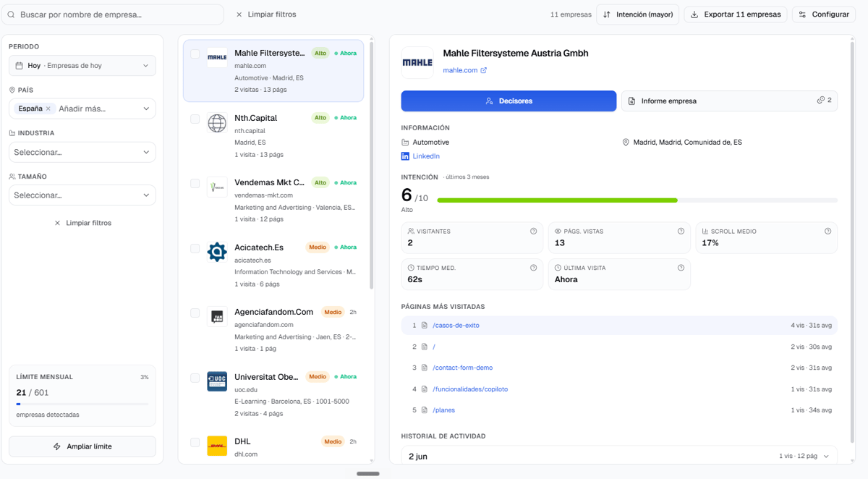This screenshot has width=868, height=479.
Task: Click the page icon beside /casos-de-exito
Action: [425, 326]
